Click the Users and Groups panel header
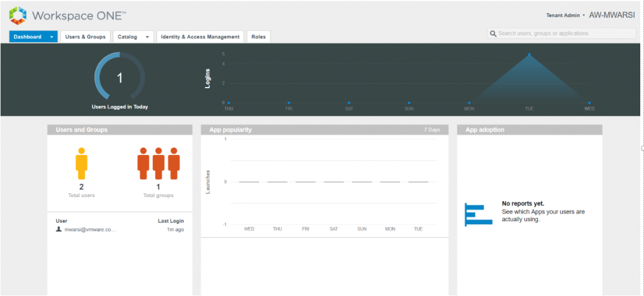644x296 pixels. 119,130
